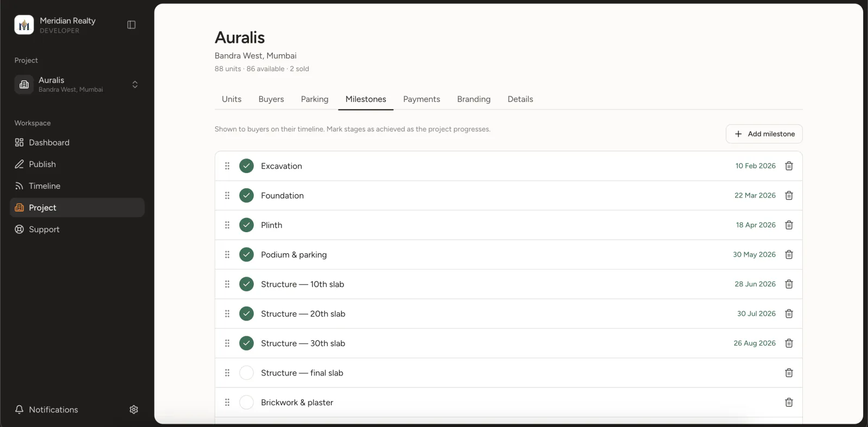Delete Structure — final slab milestone

pyautogui.click(x=789, y=373)
